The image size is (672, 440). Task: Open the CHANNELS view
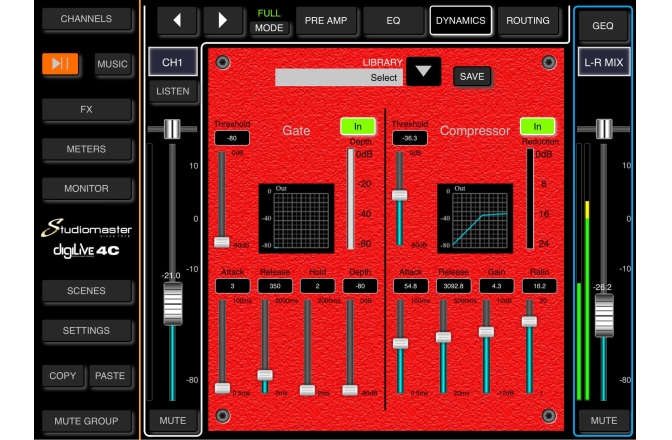coord(86,19)
